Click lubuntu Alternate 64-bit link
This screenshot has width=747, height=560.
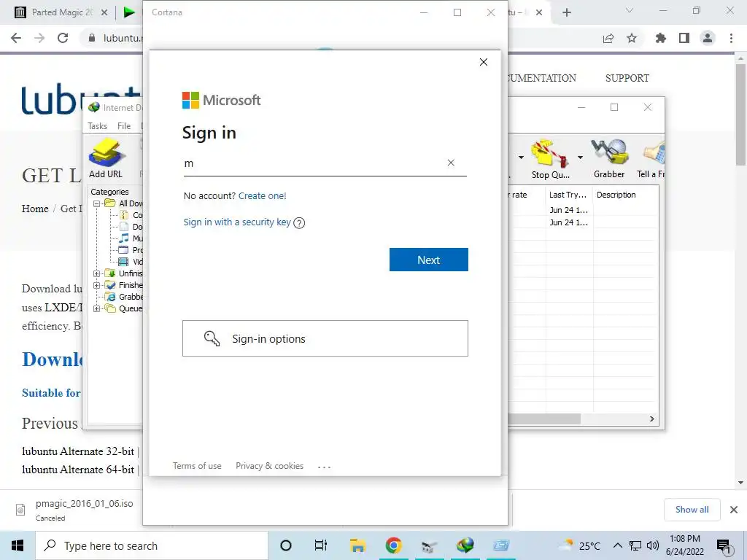pyautogui.click(x=78, y=470)
